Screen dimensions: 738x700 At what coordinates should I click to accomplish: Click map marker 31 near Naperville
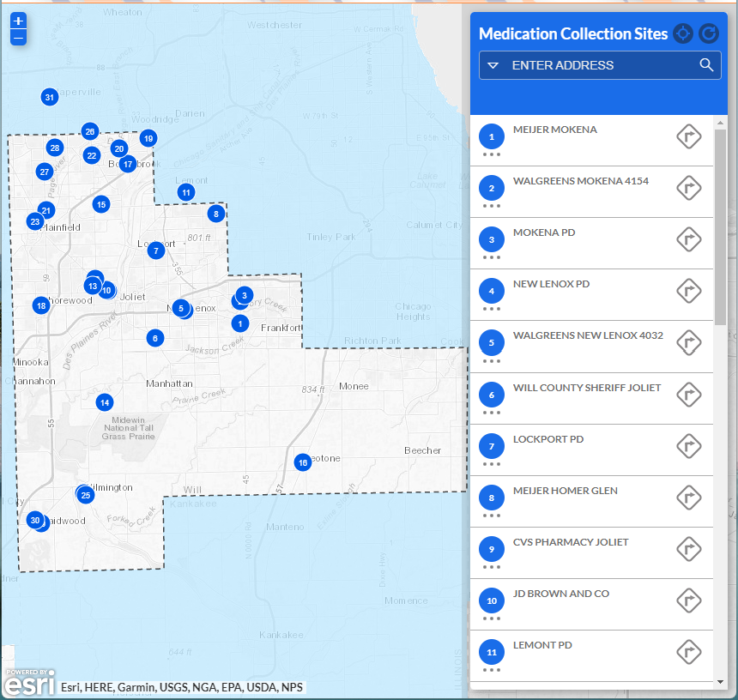point(50,97)
